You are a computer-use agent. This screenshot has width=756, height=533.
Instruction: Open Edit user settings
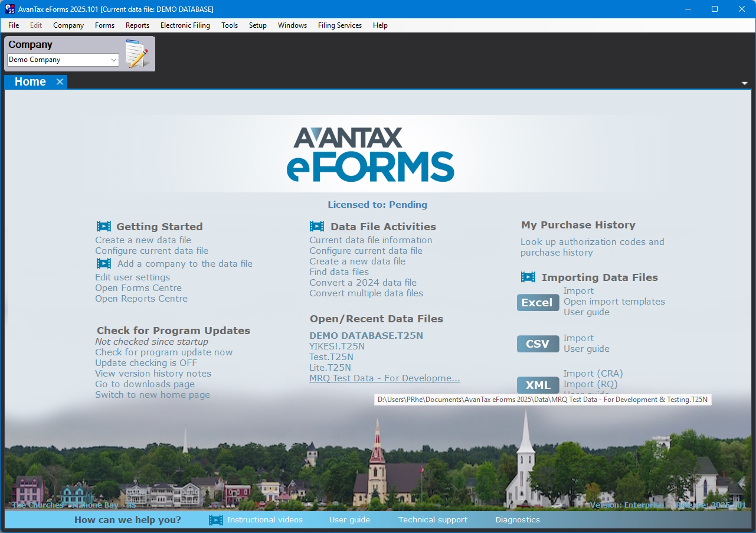[x=132, y=277]
